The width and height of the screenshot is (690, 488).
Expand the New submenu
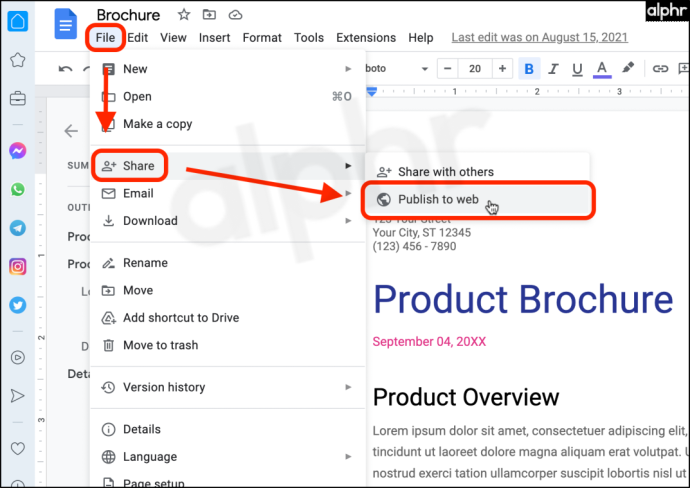click(228, 69)
